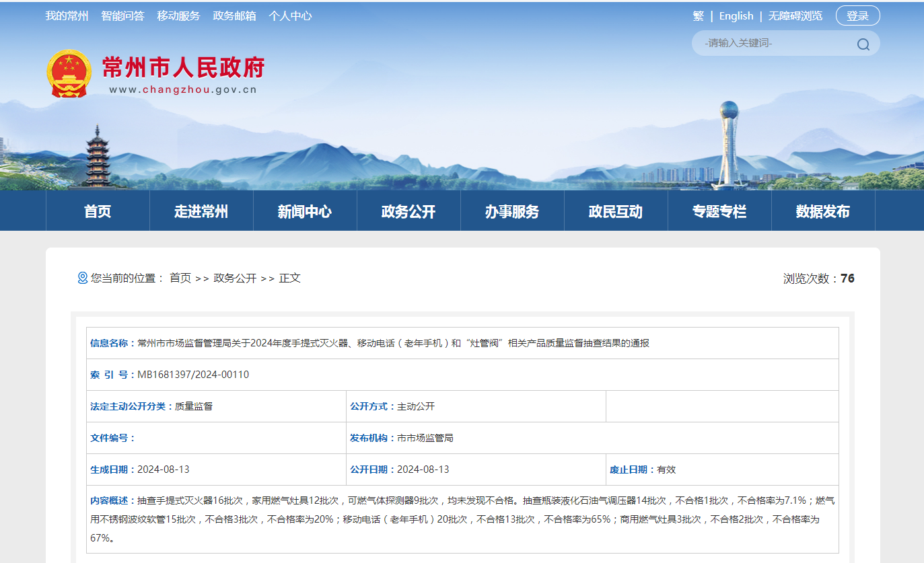Open the 走进常州 navigation item
Viewport: 924px width, 563px height.
tap(201, 211)
